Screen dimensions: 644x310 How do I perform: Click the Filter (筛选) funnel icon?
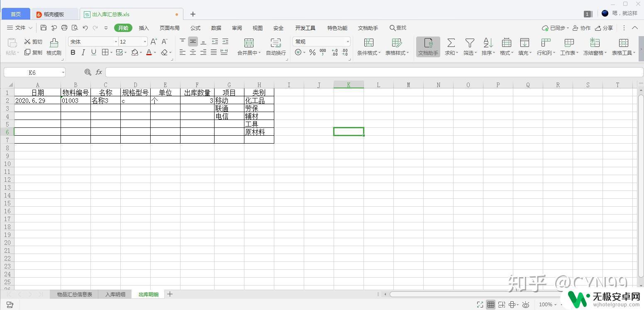pos(469,43)
